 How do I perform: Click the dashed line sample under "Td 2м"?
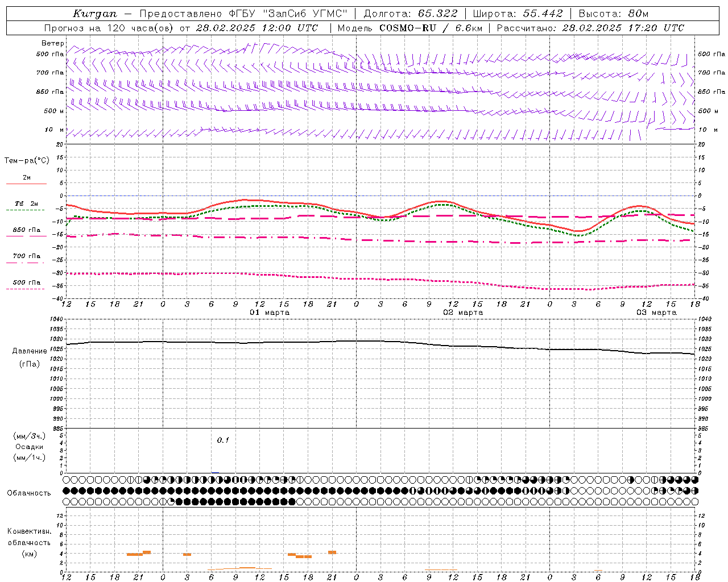click(26, 210)
